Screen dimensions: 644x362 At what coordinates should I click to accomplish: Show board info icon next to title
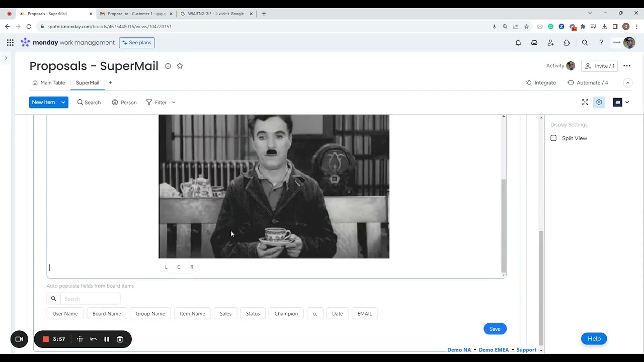[x=168, y=66]
